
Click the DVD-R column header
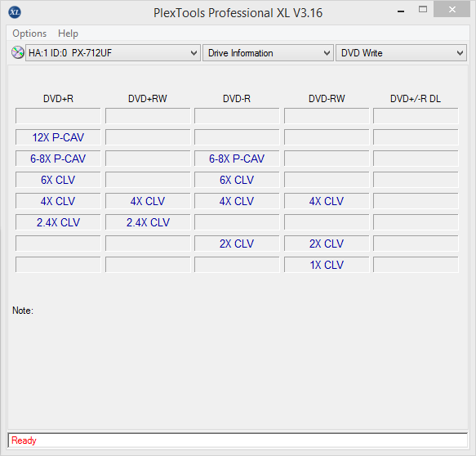[x=237, y=99]
